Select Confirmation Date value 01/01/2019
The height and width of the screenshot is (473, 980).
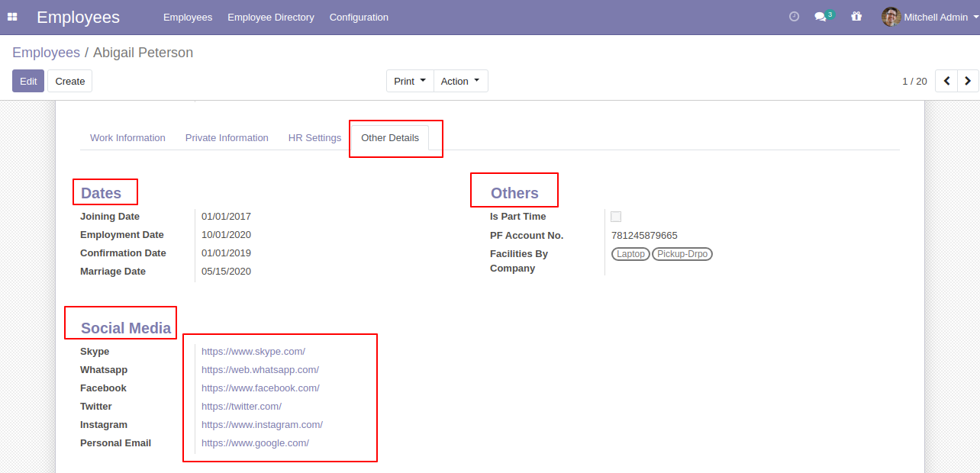pyautogui.click(x=226, y=253)
